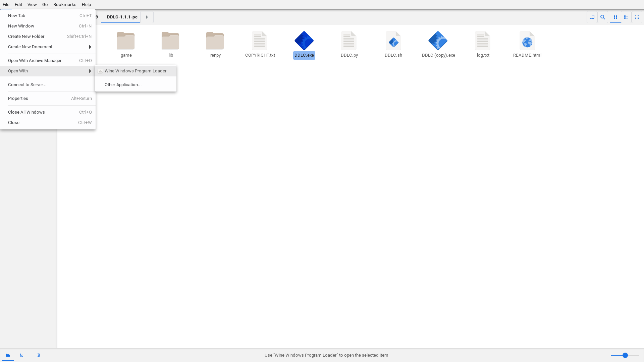Open the Go menu

pyautogui.click(x=45, y=5)
